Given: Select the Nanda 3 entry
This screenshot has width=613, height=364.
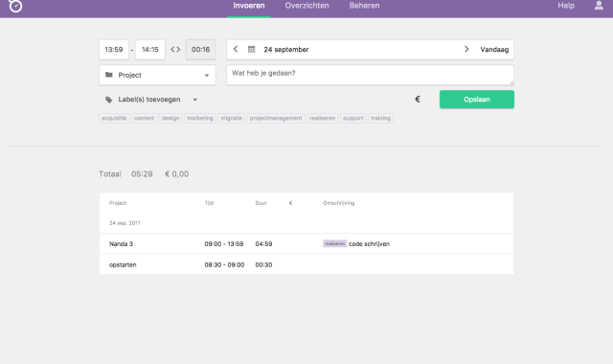Looking at the screenshot, I should click(x=306, y=244).
